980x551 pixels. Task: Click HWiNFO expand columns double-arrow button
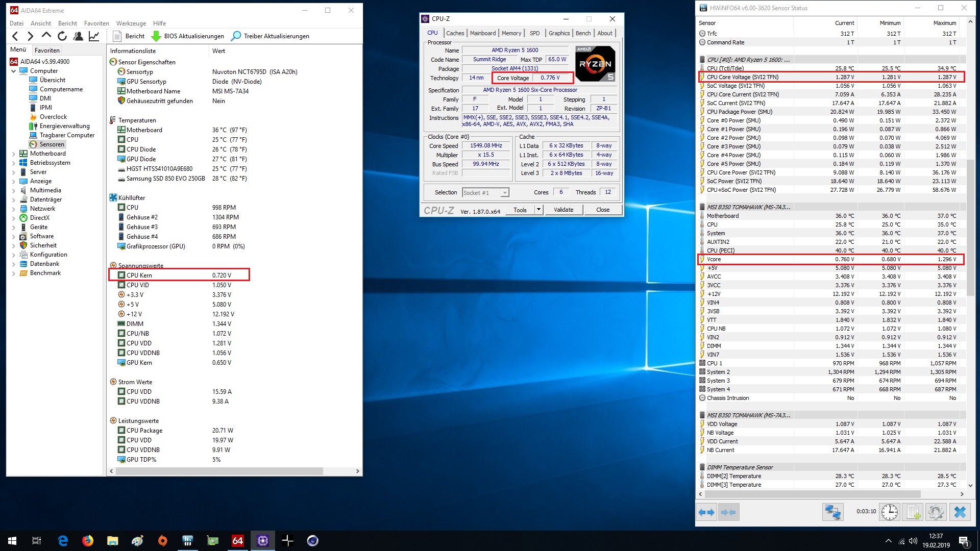(x=706, y=512)
